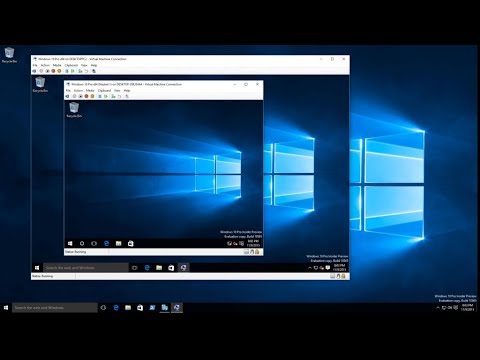Open the Help menu in outer VM window
This screenshot has width=480, height=360.
click(x=94, y=65)
